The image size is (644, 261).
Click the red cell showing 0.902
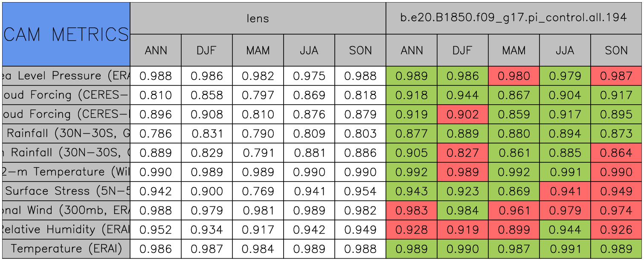[x=462, y=114]
